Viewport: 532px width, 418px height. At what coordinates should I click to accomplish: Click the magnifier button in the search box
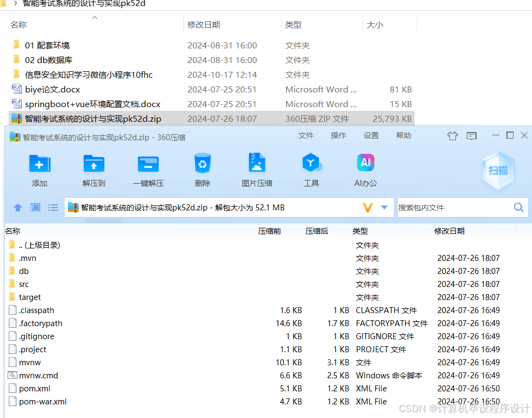[x=518, y=207]
